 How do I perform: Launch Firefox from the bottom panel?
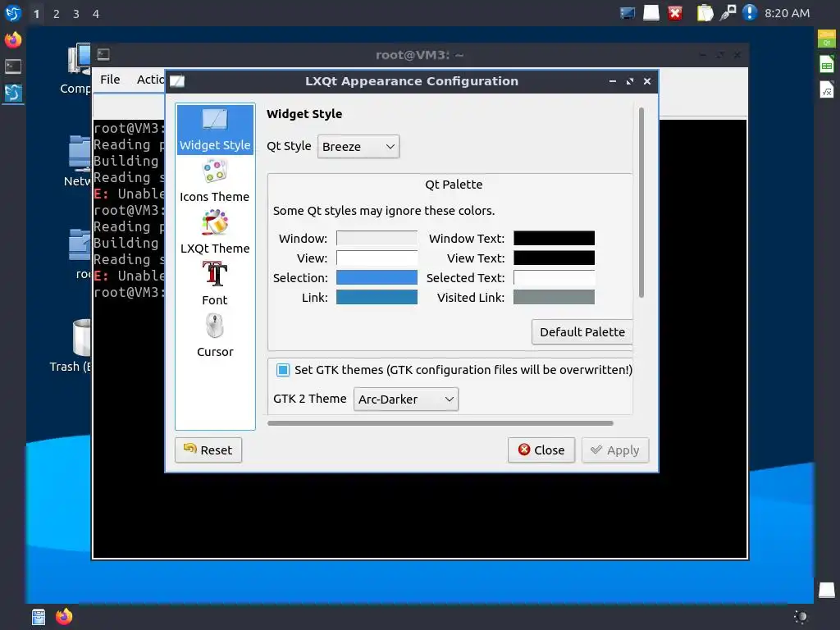coord(64,617)
